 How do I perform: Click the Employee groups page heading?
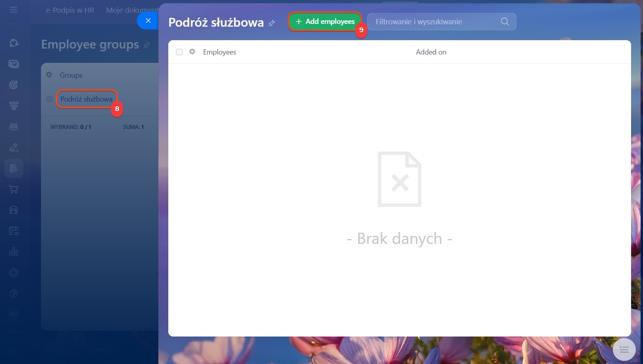tap(90, 45)
